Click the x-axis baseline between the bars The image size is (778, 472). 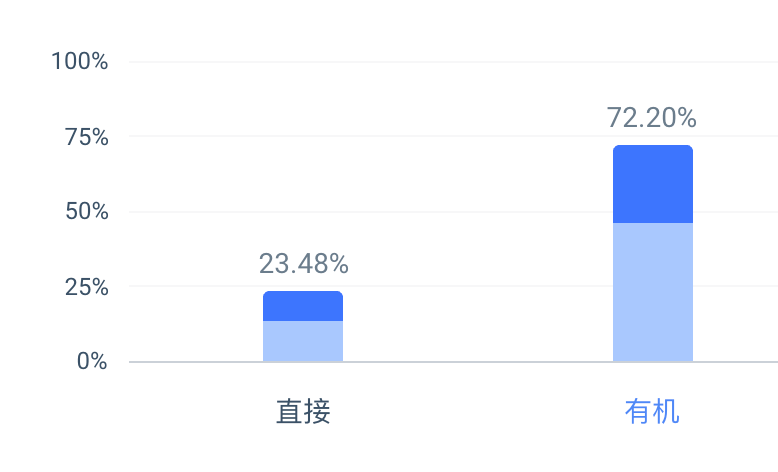(478, 362)
